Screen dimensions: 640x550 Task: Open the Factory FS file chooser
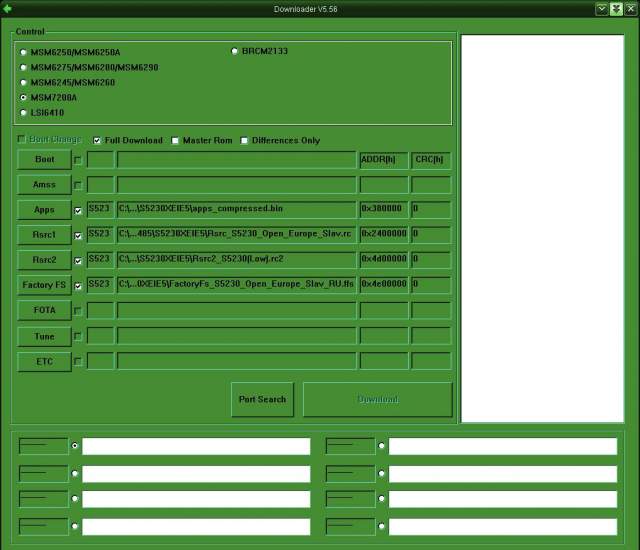(44, 285)
